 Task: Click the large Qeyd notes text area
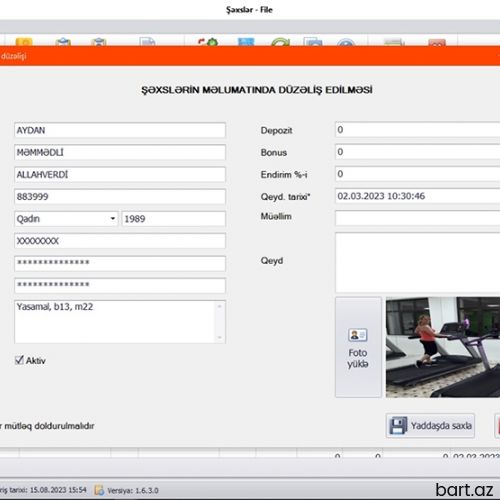417,263
